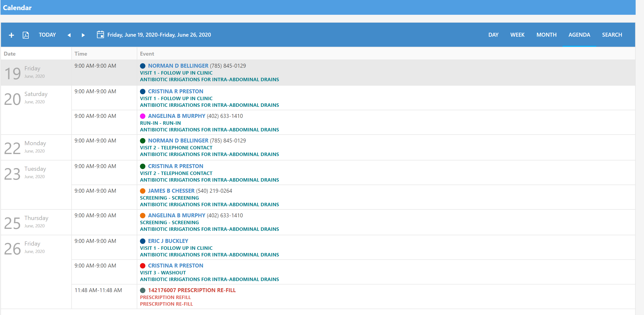
Task: Click the Calendar page title
Action: (17, 8)
